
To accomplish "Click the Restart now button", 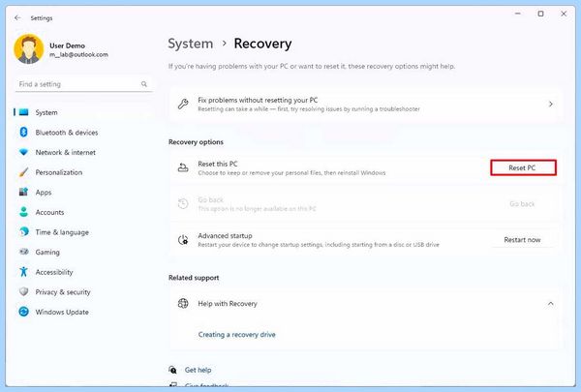I will [522, 240].
